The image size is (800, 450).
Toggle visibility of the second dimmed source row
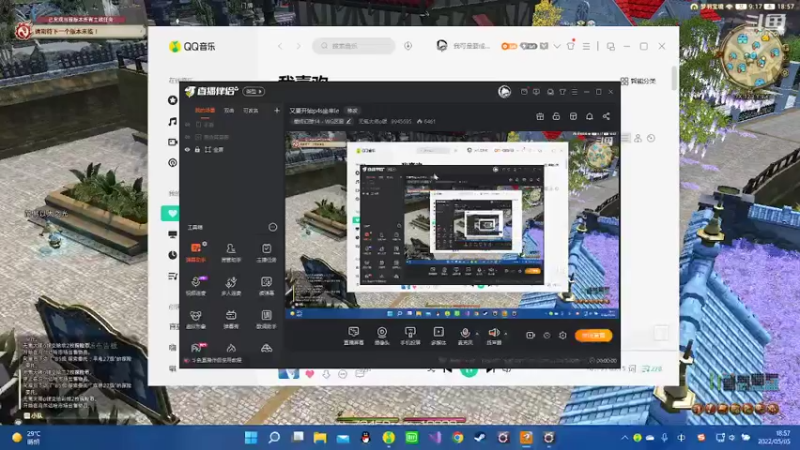tap(187, 137)
